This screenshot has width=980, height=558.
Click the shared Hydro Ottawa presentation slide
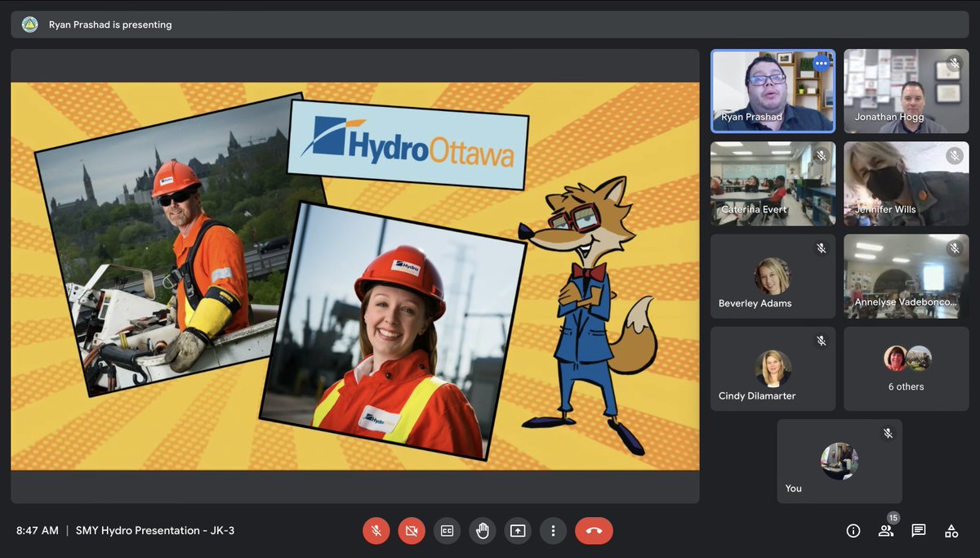coord(355,276)
